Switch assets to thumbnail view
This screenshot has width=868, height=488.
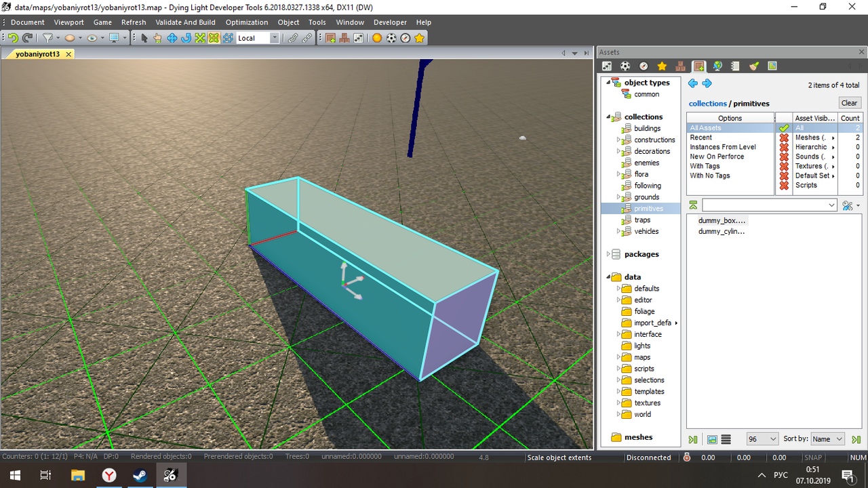[712, 439]
